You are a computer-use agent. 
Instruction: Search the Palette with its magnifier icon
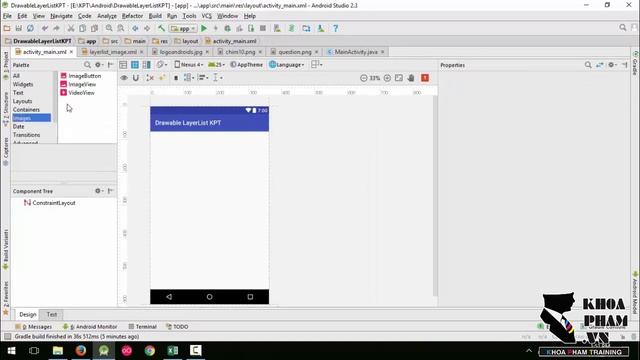click(87, 65)
